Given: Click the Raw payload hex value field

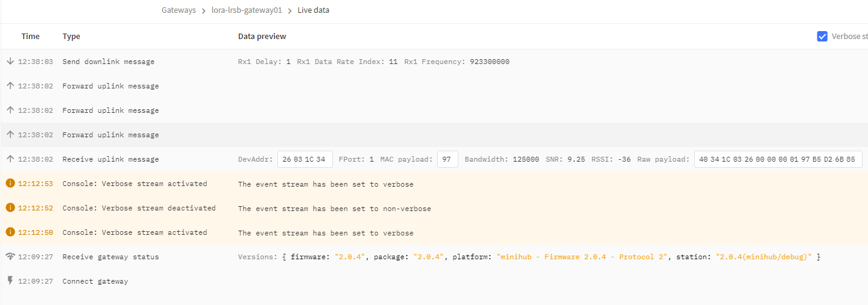Looking at the screenshot, I should (x=777, y=159).
